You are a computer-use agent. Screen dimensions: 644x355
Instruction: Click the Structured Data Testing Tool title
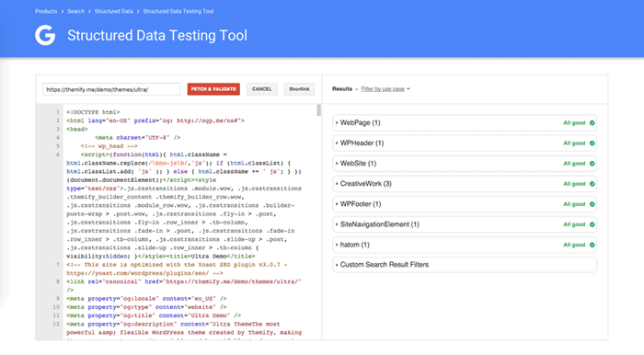tap(157, 35)
